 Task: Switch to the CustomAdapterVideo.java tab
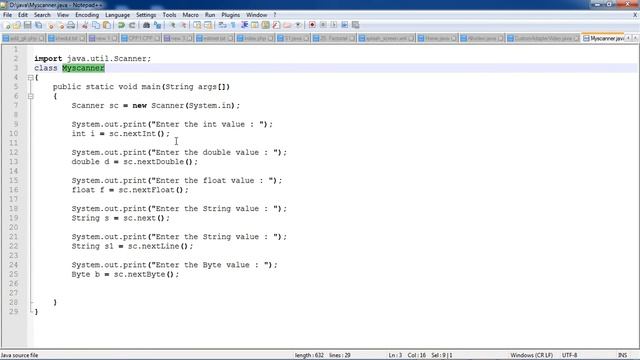(x=543, y=38)
